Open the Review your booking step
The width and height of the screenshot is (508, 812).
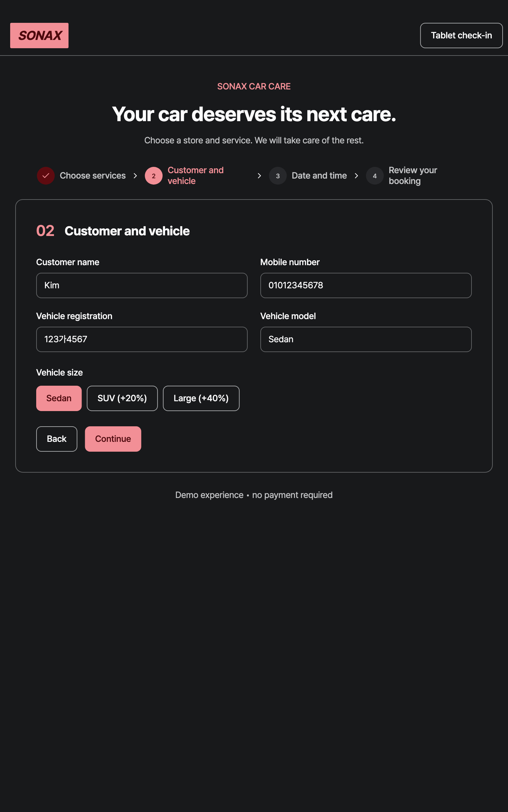tap(413, 176)
